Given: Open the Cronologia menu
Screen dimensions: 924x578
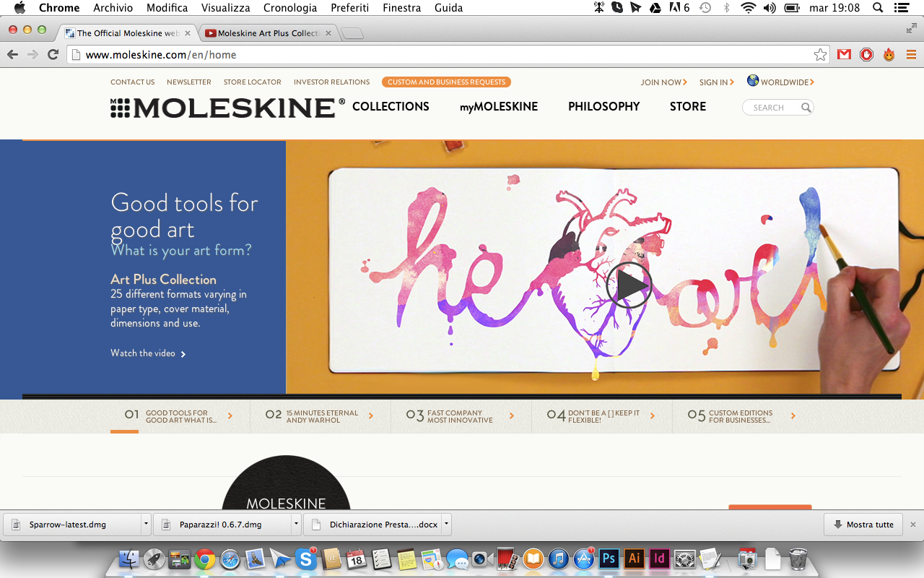Looking at the screenshot, I should click(x=290, y=8).
